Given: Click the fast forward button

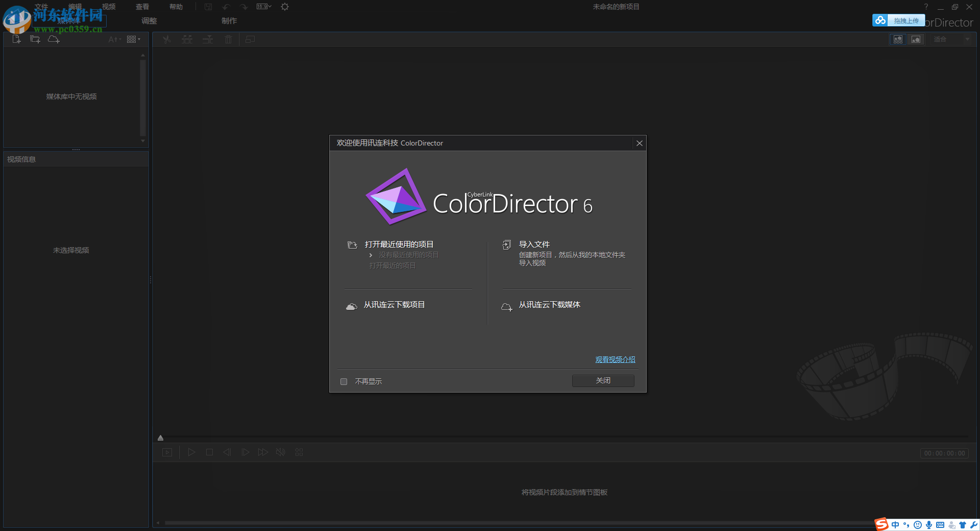Looking at the screenshot, I should click(263, 452).
